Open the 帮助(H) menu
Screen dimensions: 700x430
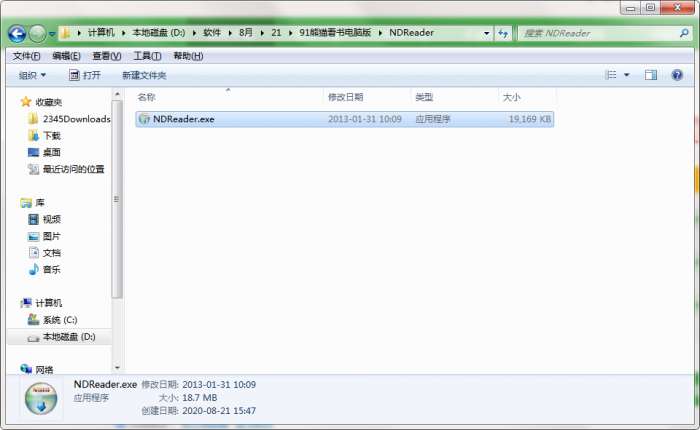point(188,56)
